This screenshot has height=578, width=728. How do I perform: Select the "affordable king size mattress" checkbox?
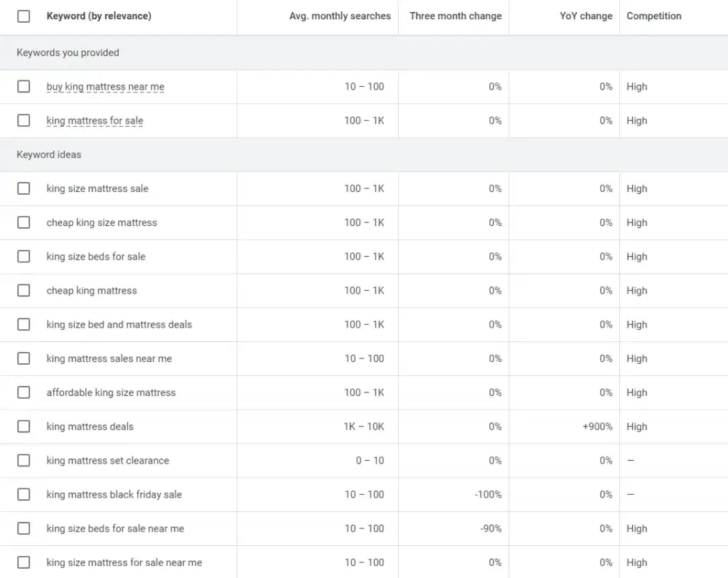[23, 392]
